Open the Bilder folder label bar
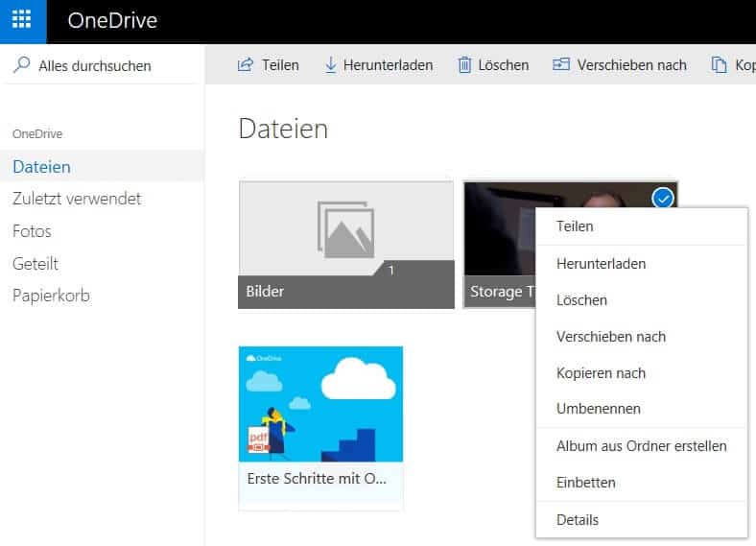This screenshot has width=756, height=546. pyautogui.click(x=346, y=292)
